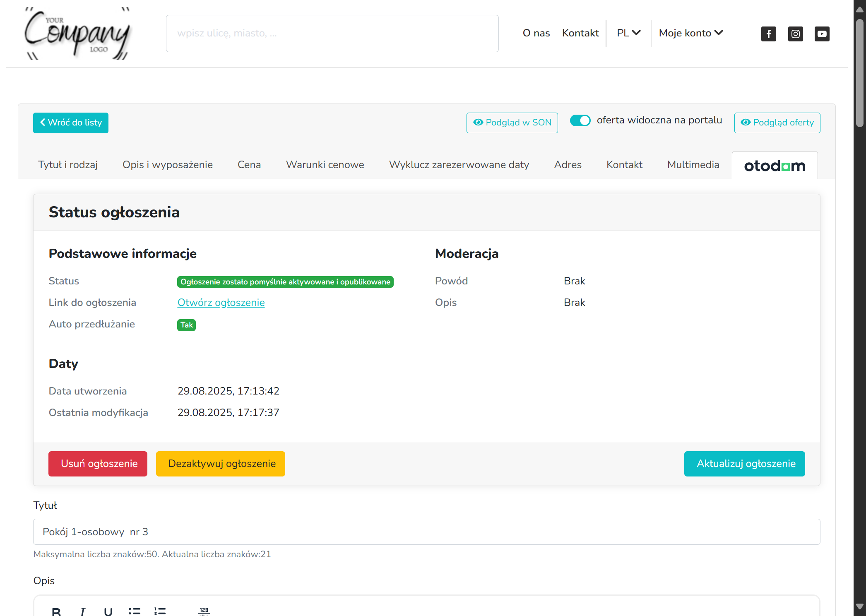Click the creation date 29.08.2025, 17:13:42
The image size is (866, 616).
[229, 391]
